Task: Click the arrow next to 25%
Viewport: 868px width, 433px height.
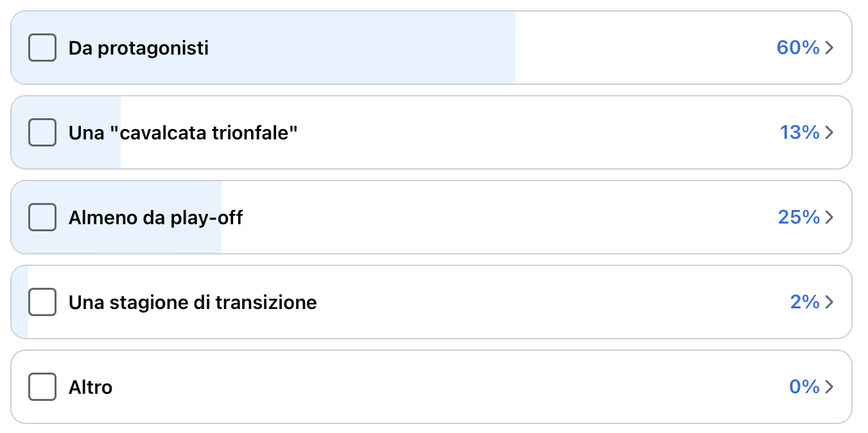Action: pyautogui.click(x=829, y=218)
